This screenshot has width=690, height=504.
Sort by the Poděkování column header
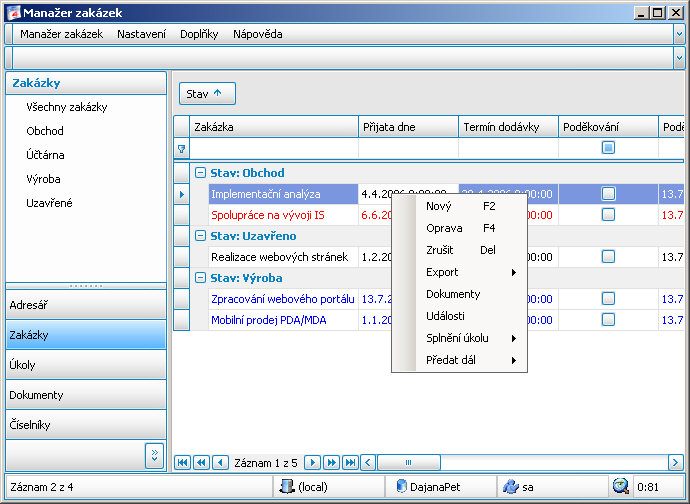coord(608,127)
